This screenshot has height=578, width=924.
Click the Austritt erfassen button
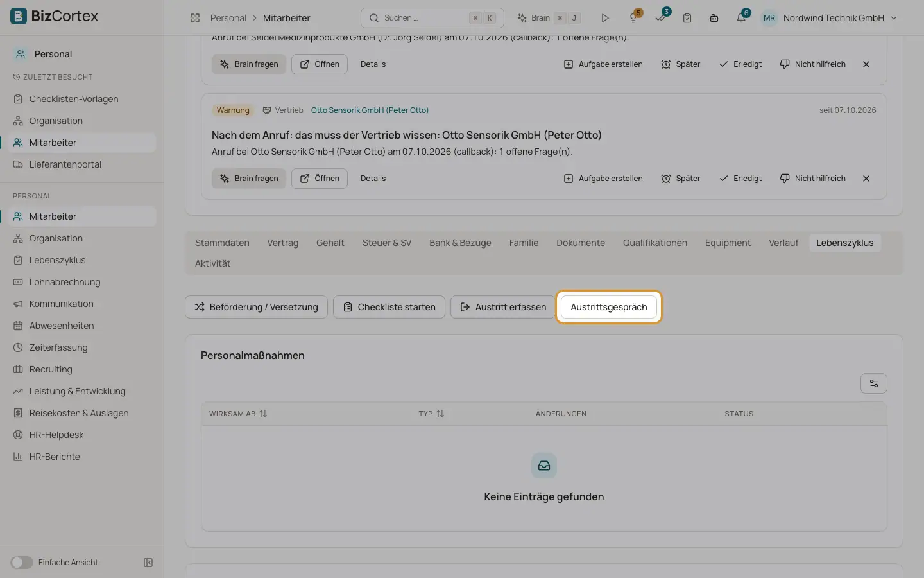503,307
